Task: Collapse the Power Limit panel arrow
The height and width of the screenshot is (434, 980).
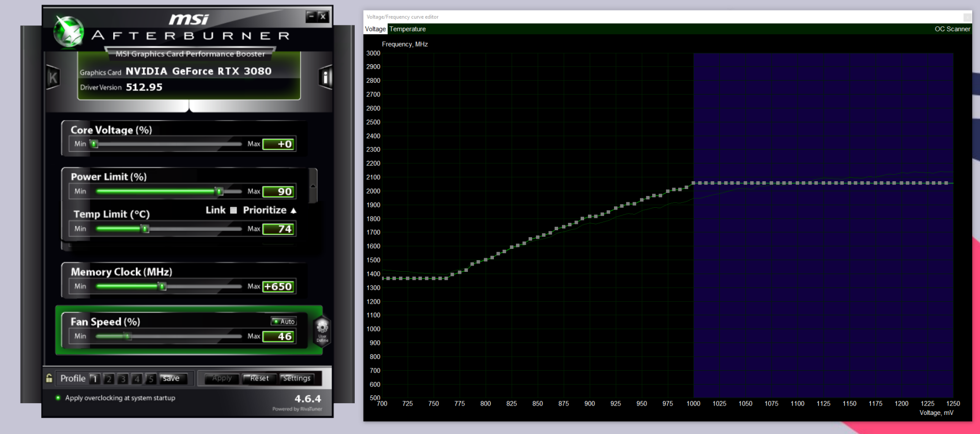Action: [313, 186]
